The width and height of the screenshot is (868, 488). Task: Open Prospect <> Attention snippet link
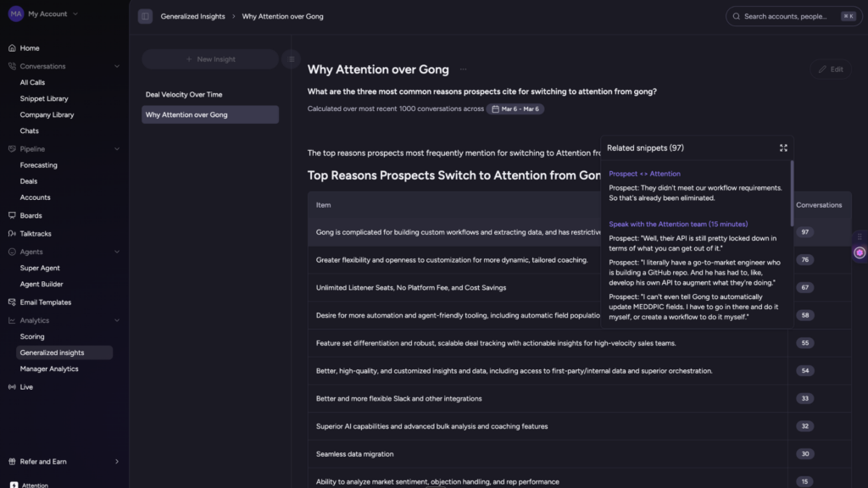[x=644, y=174]
